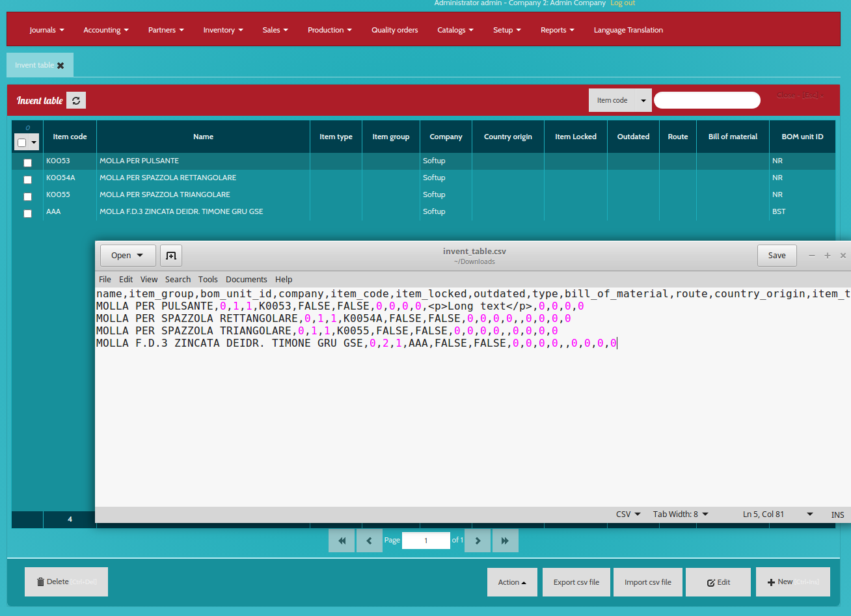Sort by Item code column header
Screen dimensions: 851x616
(70, 137)
